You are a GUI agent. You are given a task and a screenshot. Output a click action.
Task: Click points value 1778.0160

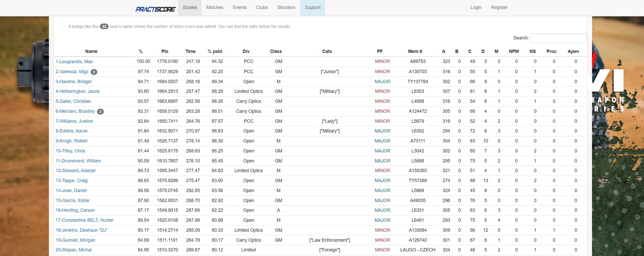pyautogui.click(x=167, y=61)
